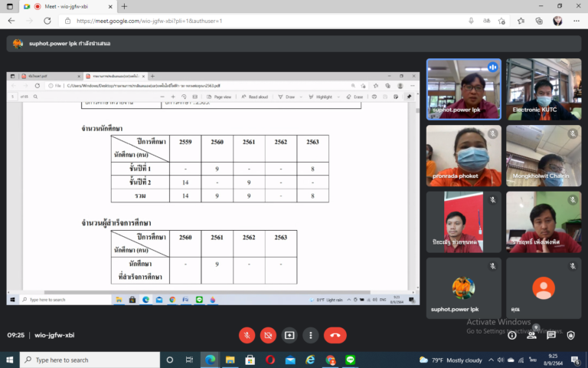Select suphot.power lpk video tile
Viewport: 588px width, 368px height.
click(x=463, y=89)
